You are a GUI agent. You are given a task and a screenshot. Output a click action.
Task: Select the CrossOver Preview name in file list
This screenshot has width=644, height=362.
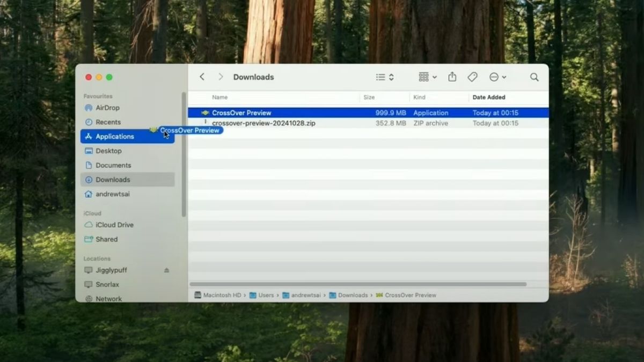click(241, 113)
